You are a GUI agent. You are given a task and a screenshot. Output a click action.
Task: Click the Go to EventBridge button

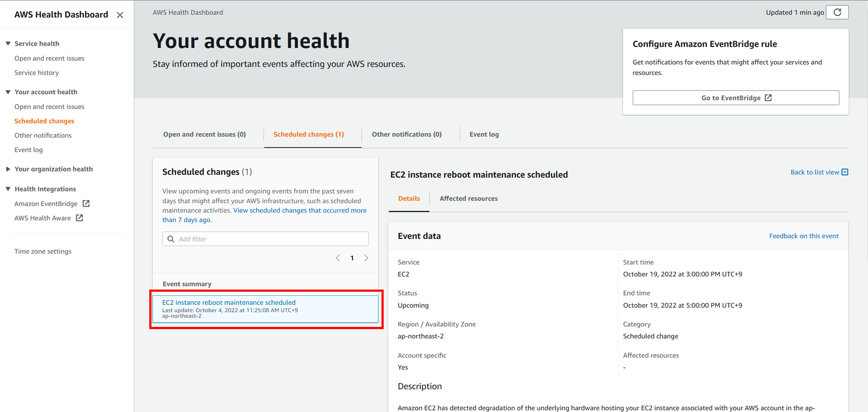point(736,98)
